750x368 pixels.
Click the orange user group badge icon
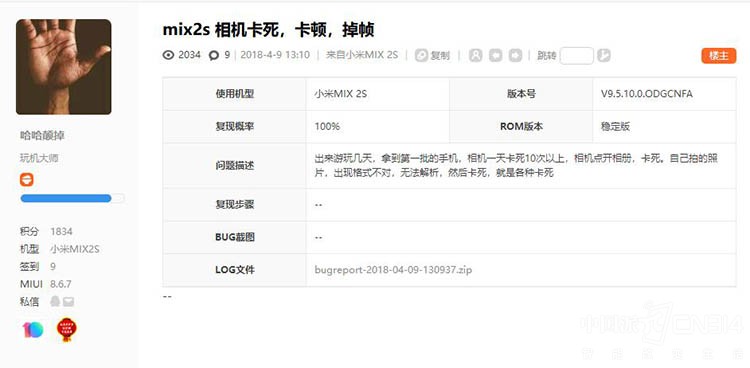27,180
